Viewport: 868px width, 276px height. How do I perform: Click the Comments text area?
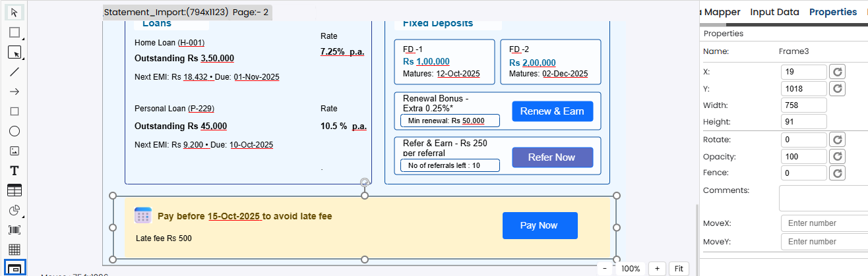pyautogui.click(x=823, y=198)
